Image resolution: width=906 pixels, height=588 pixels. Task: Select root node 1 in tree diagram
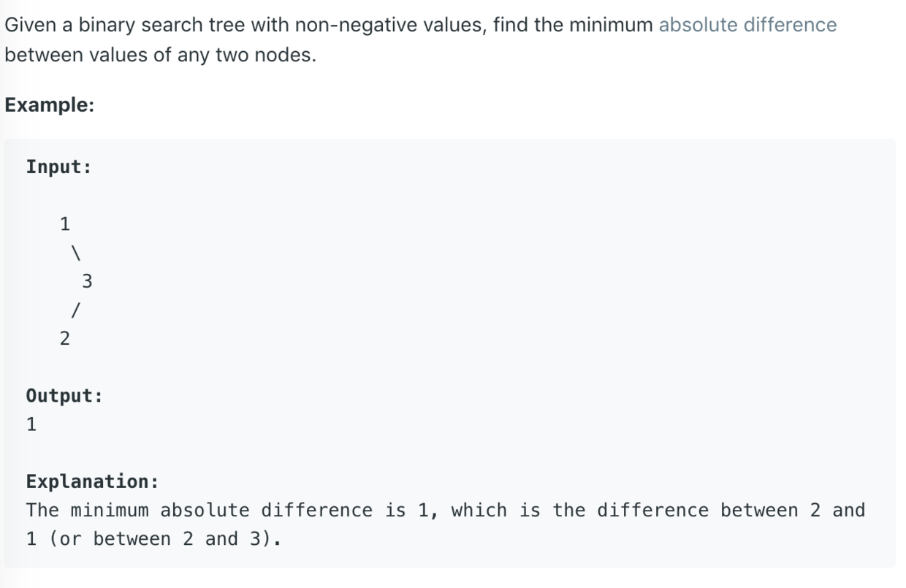click(65, 224)
